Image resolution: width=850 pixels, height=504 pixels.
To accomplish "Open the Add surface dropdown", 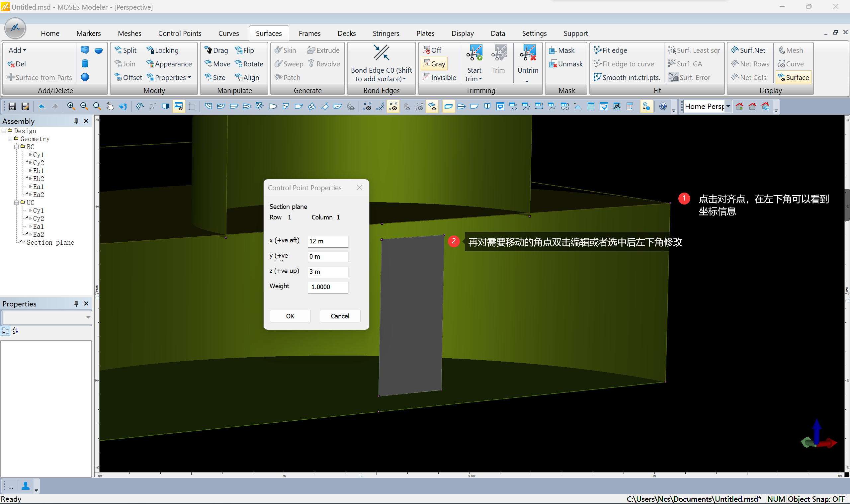I will point(17,50).
